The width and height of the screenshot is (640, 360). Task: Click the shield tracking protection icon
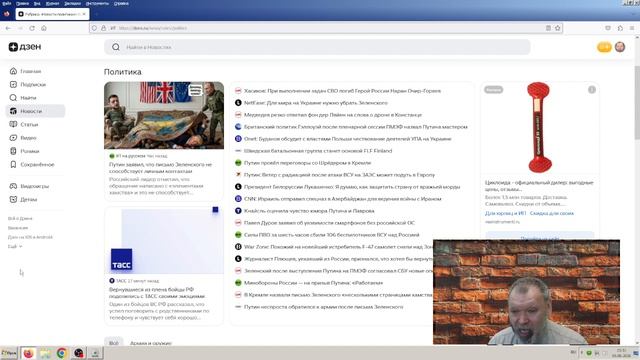[94, 28]
